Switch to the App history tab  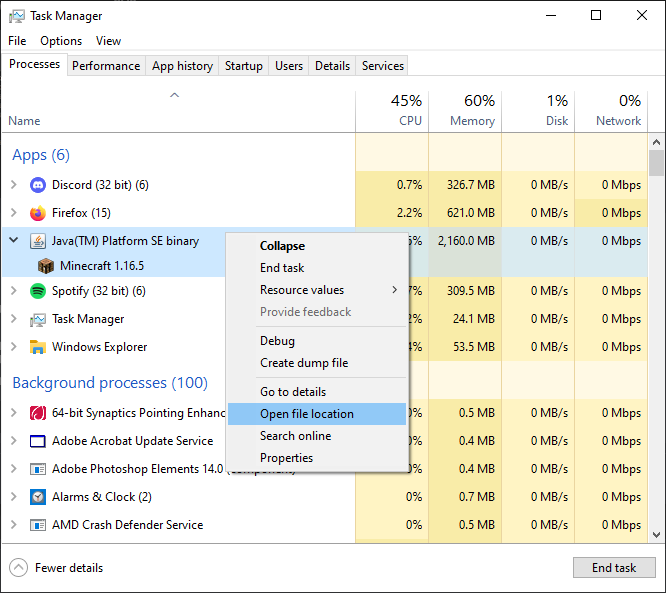[182, 66]
